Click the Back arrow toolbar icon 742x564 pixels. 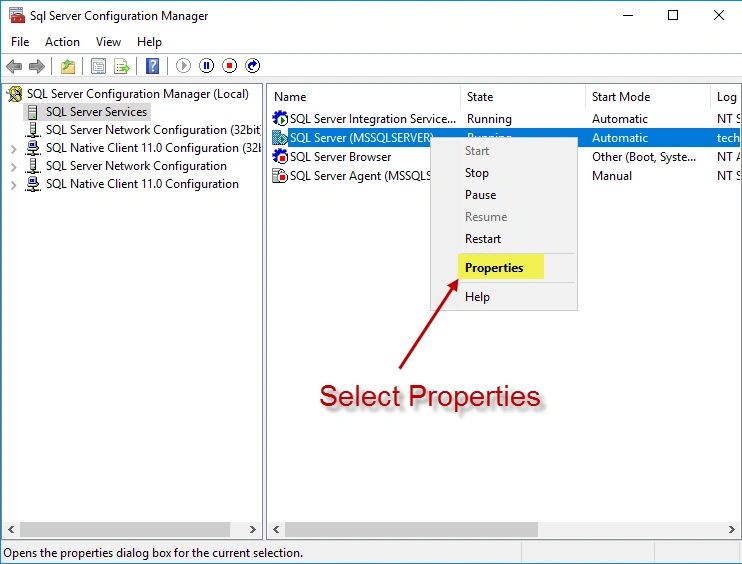14,66
